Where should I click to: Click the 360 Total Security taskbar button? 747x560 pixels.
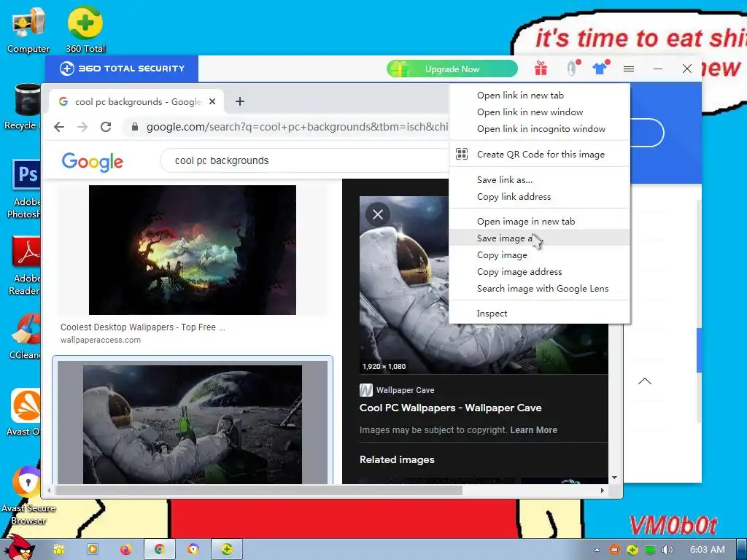point(227,550)
